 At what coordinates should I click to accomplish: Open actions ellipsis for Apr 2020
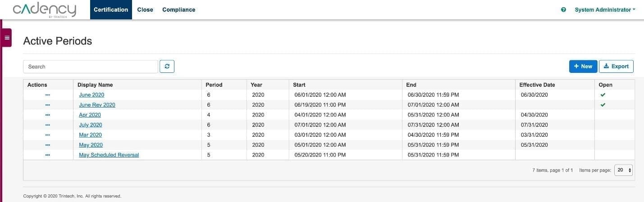(x=48, y=115)
